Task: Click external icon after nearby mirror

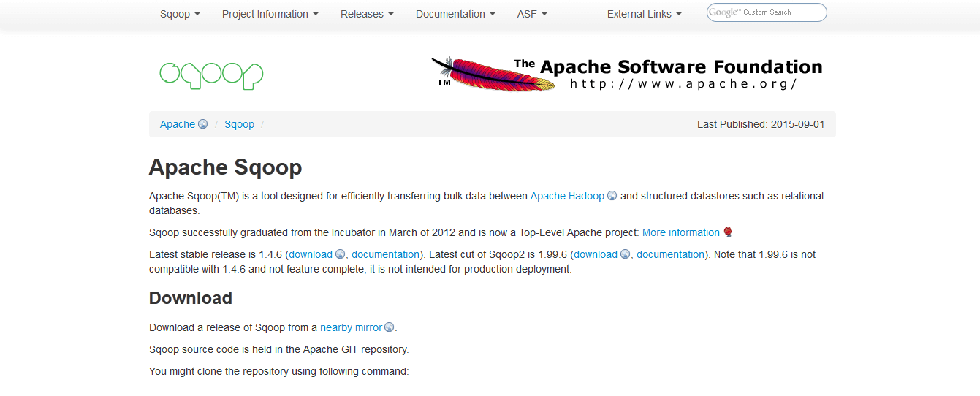Action: click(x=390, y=327)
